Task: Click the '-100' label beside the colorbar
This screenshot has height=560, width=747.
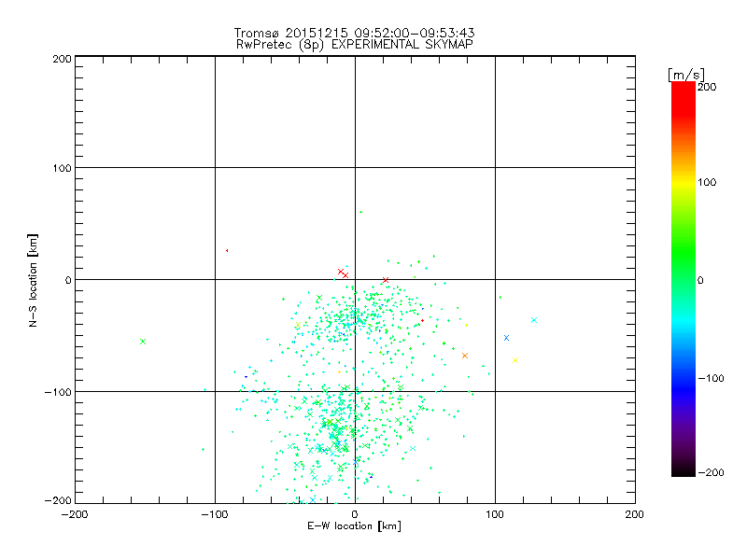Action: (711, 378)
